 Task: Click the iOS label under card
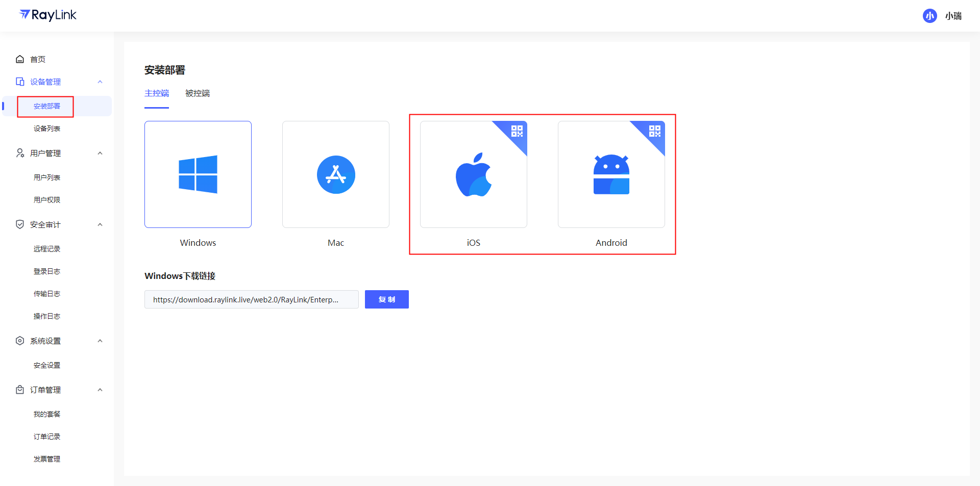(474, 243)
